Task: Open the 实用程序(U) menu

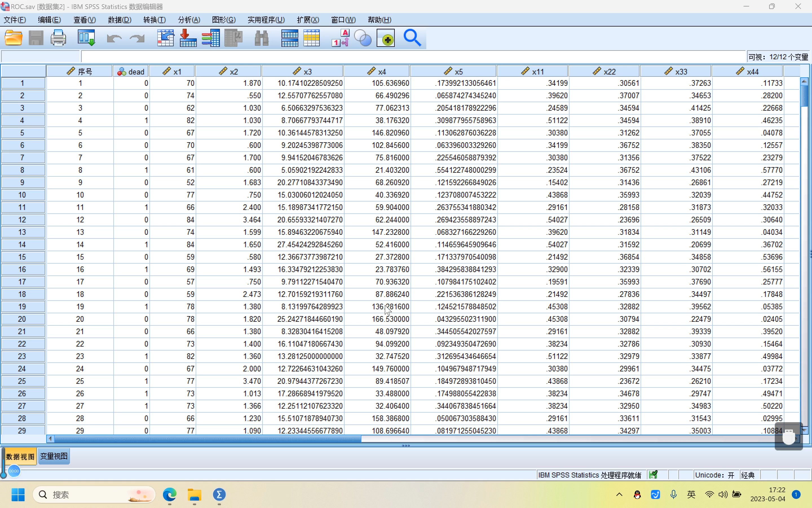Action: tap(266, 20)
